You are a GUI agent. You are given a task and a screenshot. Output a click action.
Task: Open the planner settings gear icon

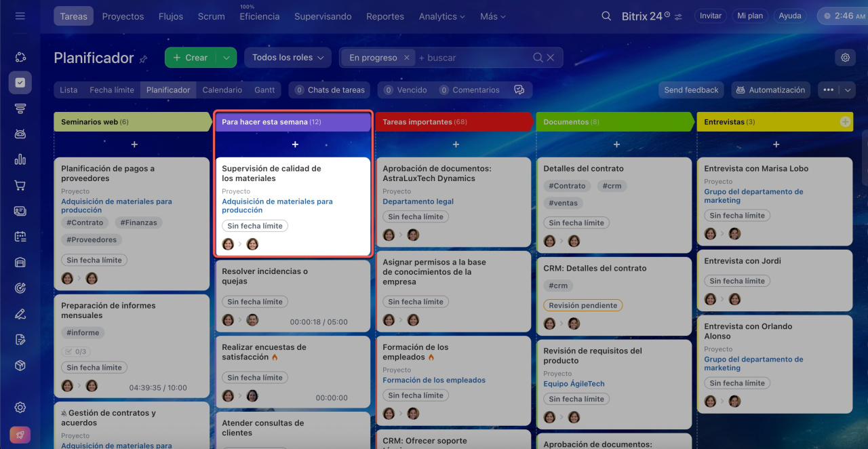point(845,58)
